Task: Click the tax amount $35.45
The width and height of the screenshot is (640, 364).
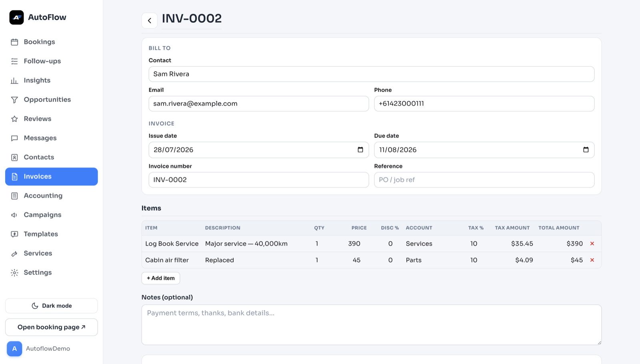Action: click(x=522, y=244)
